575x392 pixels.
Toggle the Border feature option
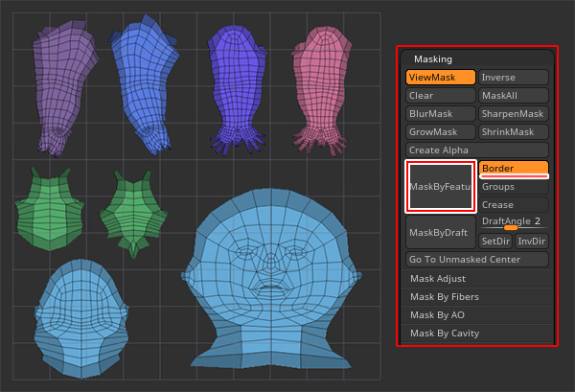click(513, 169)
